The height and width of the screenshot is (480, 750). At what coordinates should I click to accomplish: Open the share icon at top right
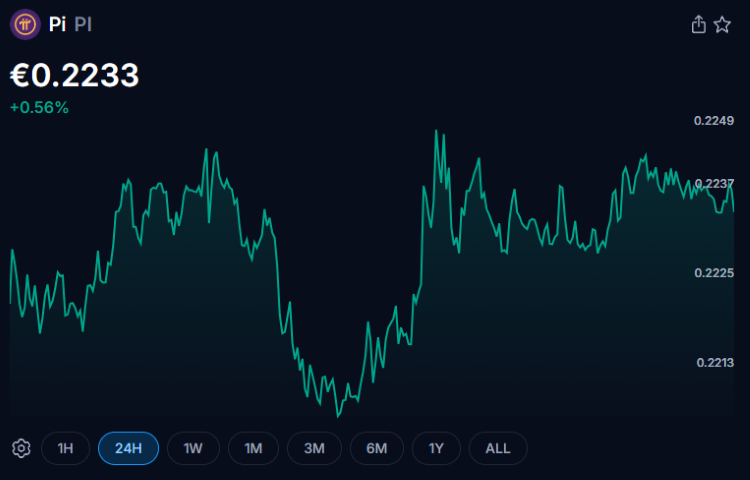tap(698, 24)
